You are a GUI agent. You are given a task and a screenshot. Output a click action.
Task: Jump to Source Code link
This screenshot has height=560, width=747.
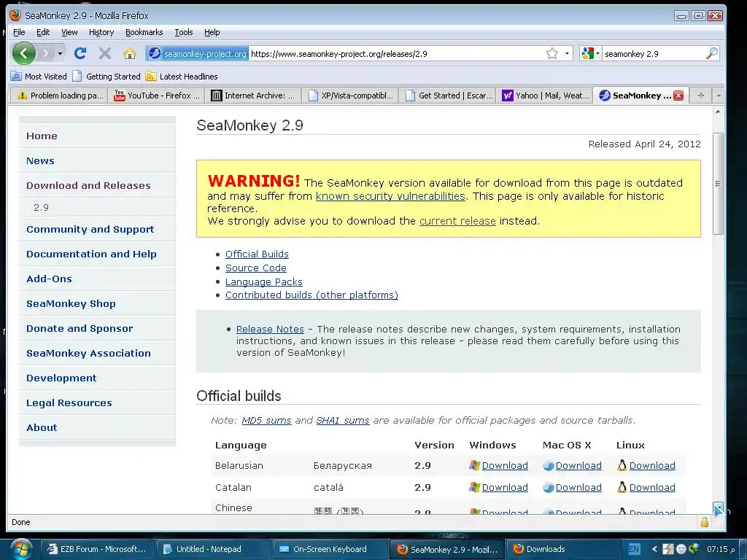pos(256,268)
